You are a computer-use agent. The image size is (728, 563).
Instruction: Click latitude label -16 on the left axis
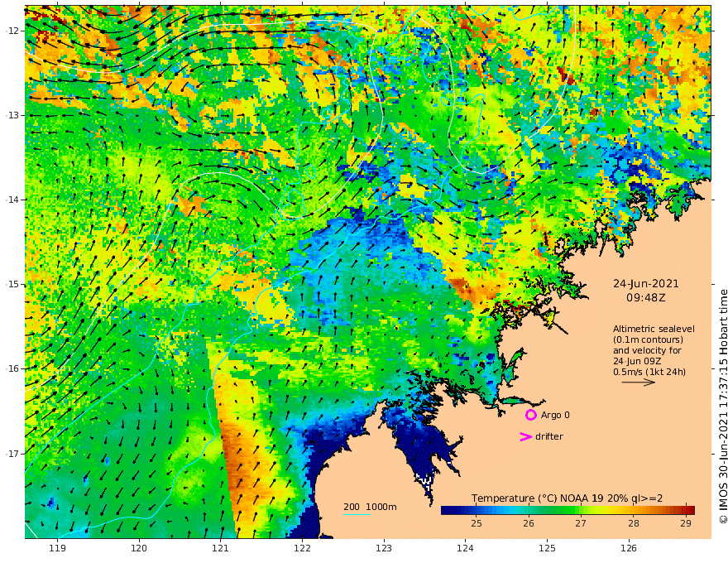pos(12,368)
